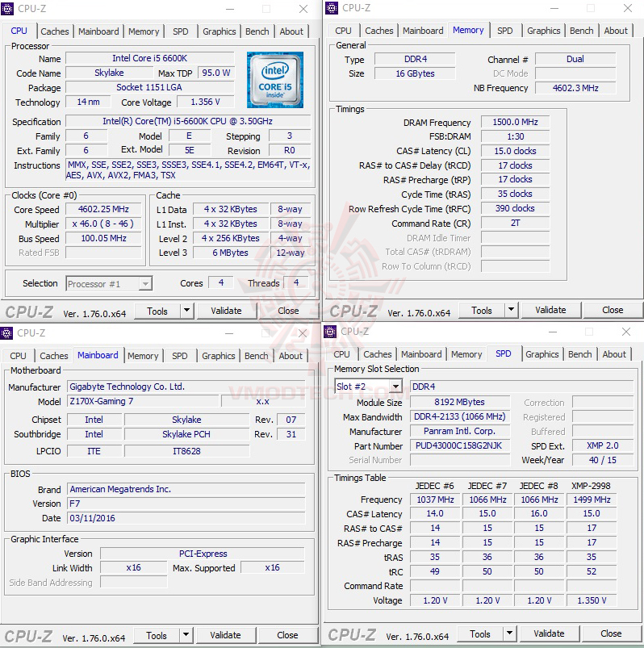Viewport: 644px width, 648px height.
Task: Open Memory tab in SPD window
Action: [466, 354]
